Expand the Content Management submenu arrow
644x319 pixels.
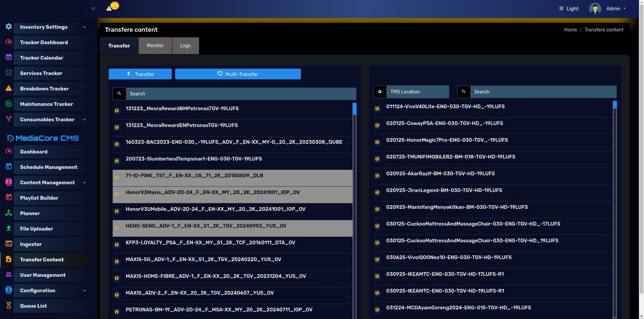(85, 183)
